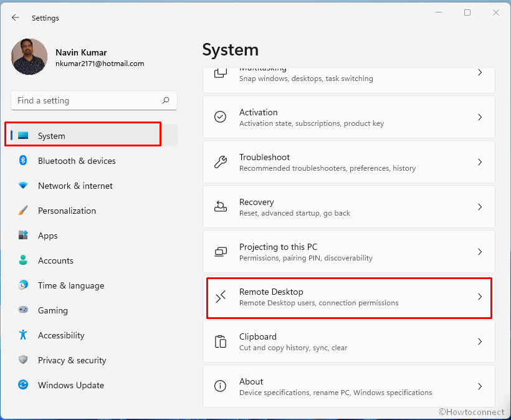The height and width of the screenshot is (420, 511).
Task: Click the nkumar2171@hotmail.com email text
Action: click(x=100, y=64)
